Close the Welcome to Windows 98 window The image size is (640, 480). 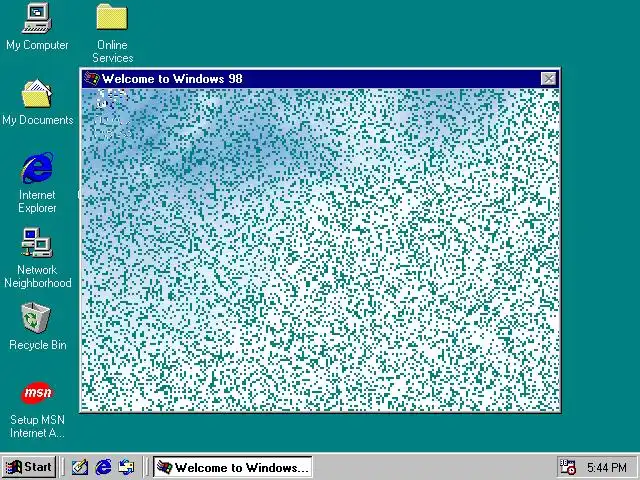point(548,78)
